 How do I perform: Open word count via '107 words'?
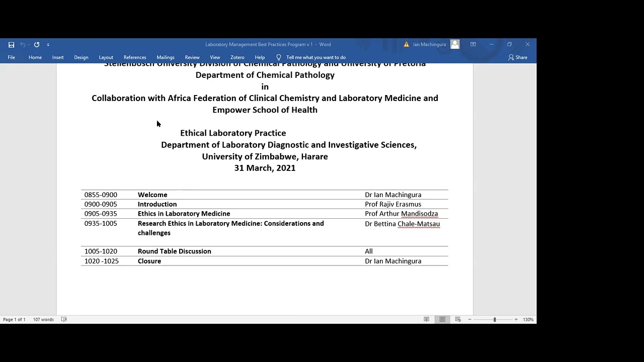point(43,320)
